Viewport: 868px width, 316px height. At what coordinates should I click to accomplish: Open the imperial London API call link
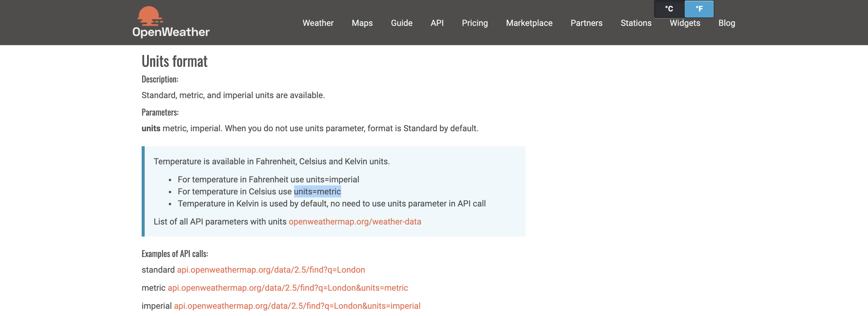297,306
